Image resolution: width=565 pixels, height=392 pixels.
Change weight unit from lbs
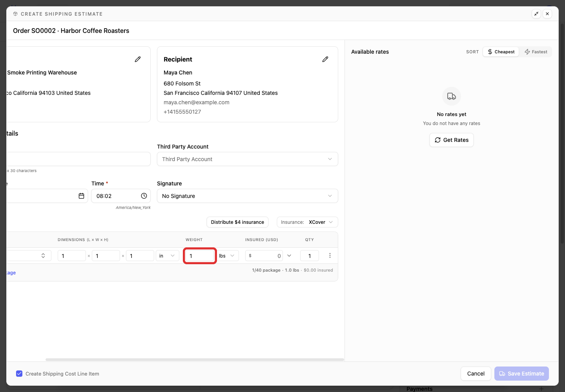[x=227, y=256]
